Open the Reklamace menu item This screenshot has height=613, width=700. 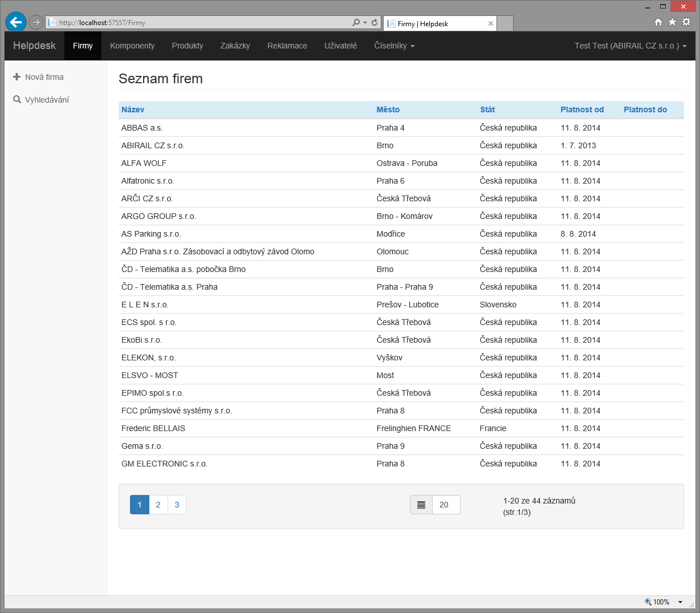pyautogui.click(x=287, y=46)
